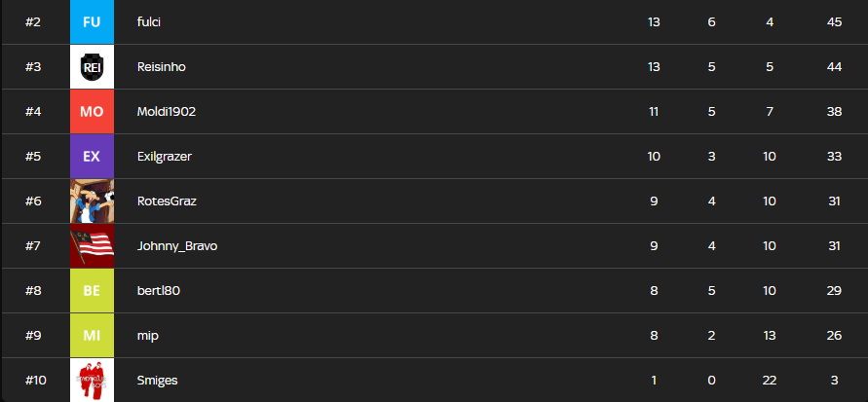Image resolution: width=868 pixels, height=402 pixels.
Task: Open RotesGraz's cartoon profile picture
Action: coord(92,201)
